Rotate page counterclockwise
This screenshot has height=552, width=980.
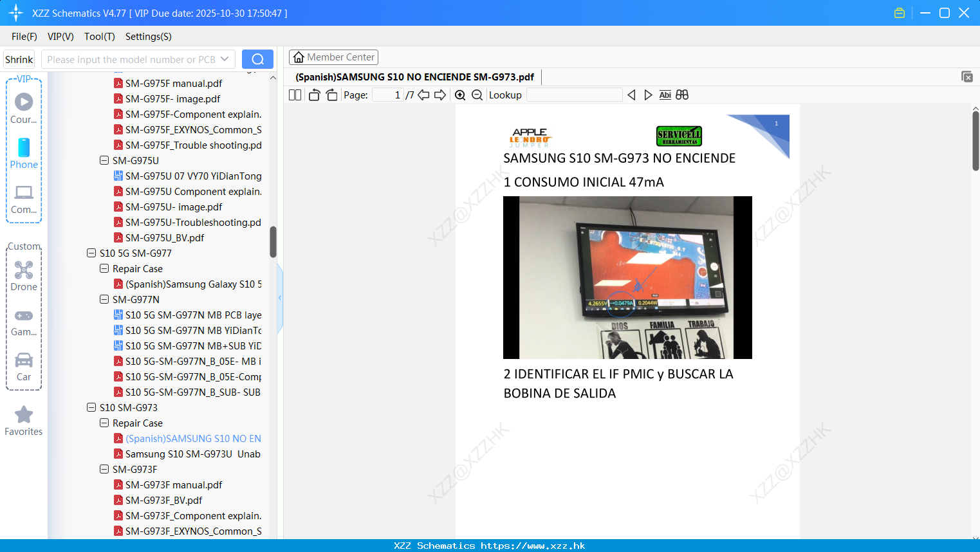coord(314,95)
